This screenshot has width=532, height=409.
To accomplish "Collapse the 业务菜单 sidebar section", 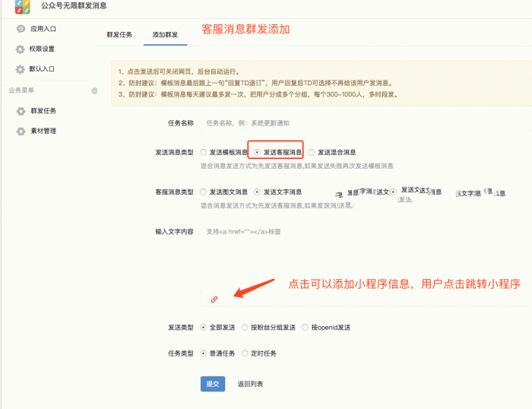I will click(x=94, y=90).
